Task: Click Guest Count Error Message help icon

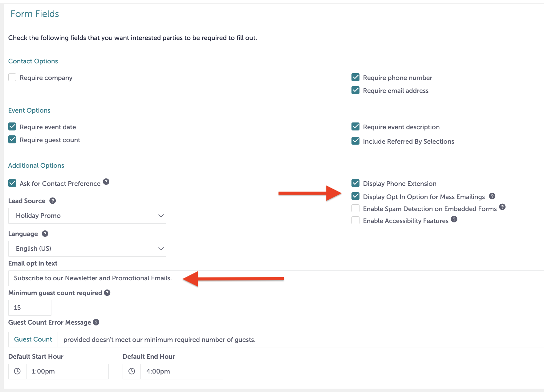Action: (96, 322)
